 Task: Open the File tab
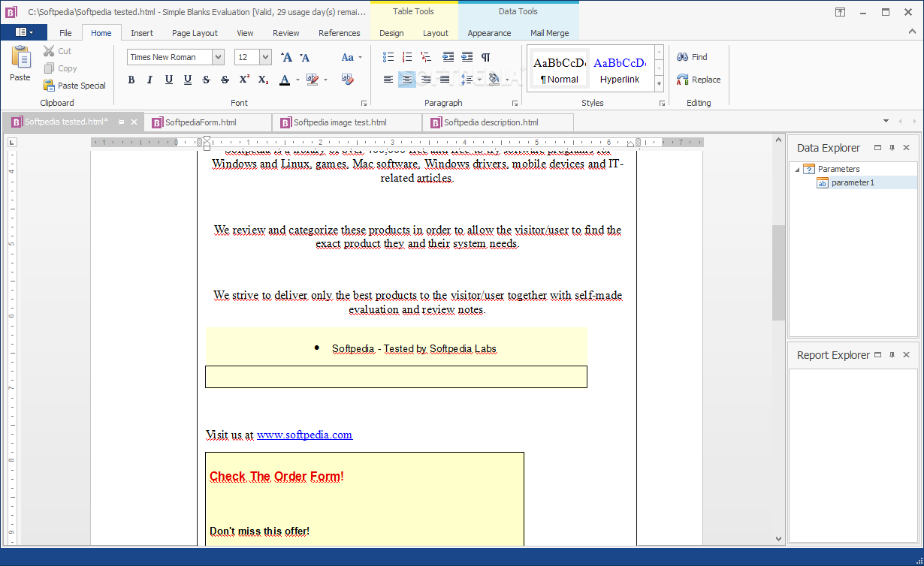[65, 33]
